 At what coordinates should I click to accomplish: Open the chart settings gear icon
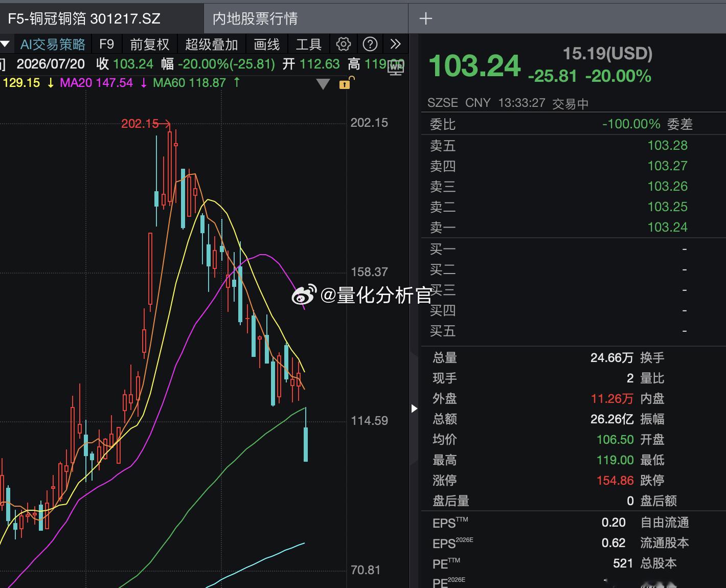[x=344, y=44]
